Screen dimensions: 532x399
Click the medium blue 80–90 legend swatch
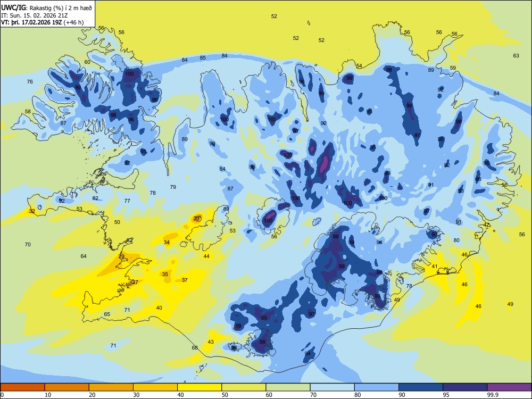pyautogui.click(x=377, y=387)
